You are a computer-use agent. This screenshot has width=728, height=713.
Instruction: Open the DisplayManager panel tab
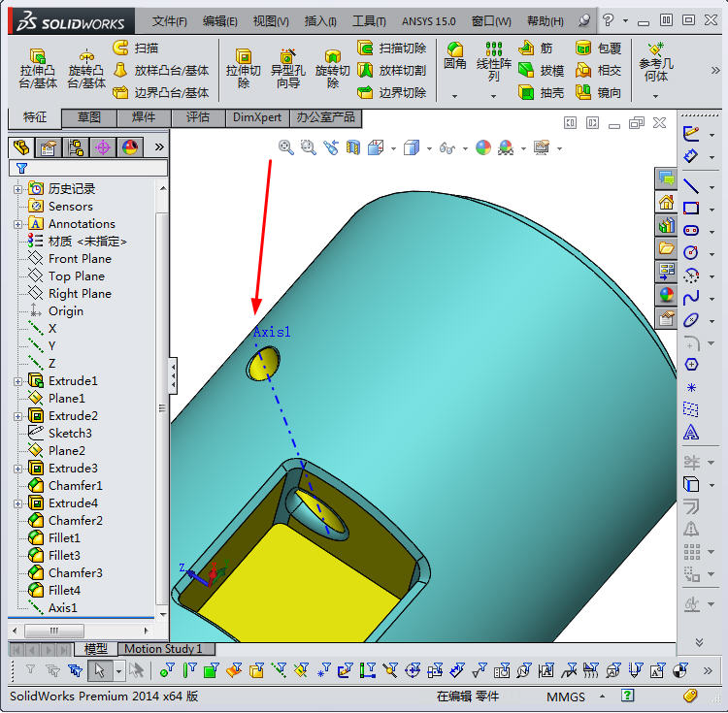pos(130,147)
